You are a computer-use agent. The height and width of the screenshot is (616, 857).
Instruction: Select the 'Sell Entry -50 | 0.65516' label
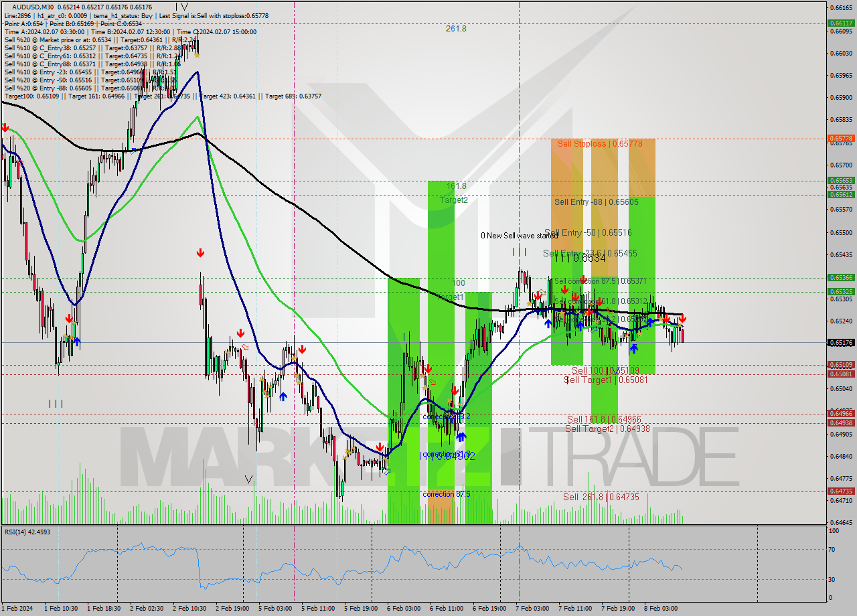[588, 232]
